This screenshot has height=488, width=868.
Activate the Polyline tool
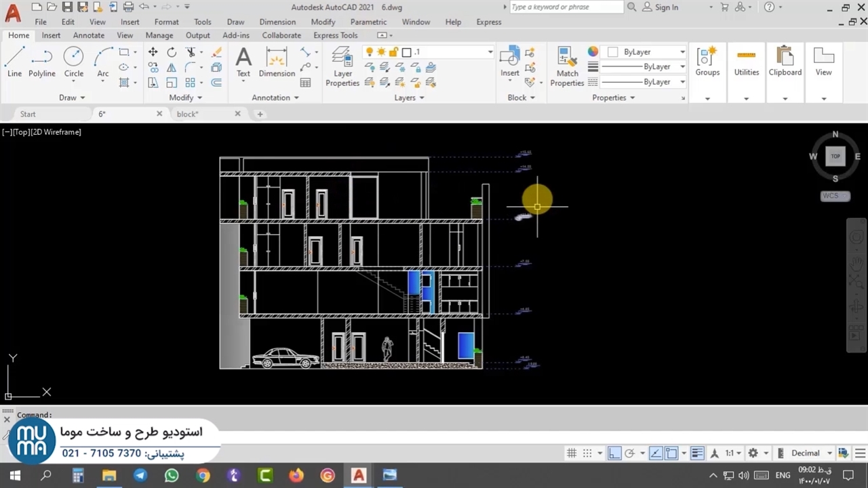(x=41, y=62)
